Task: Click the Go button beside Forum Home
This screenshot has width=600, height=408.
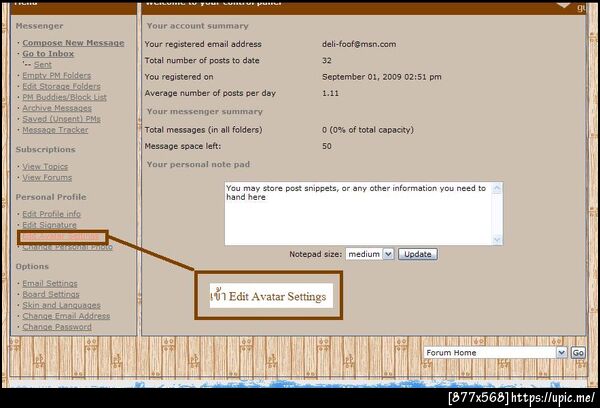Action: [x=578, y=353]
